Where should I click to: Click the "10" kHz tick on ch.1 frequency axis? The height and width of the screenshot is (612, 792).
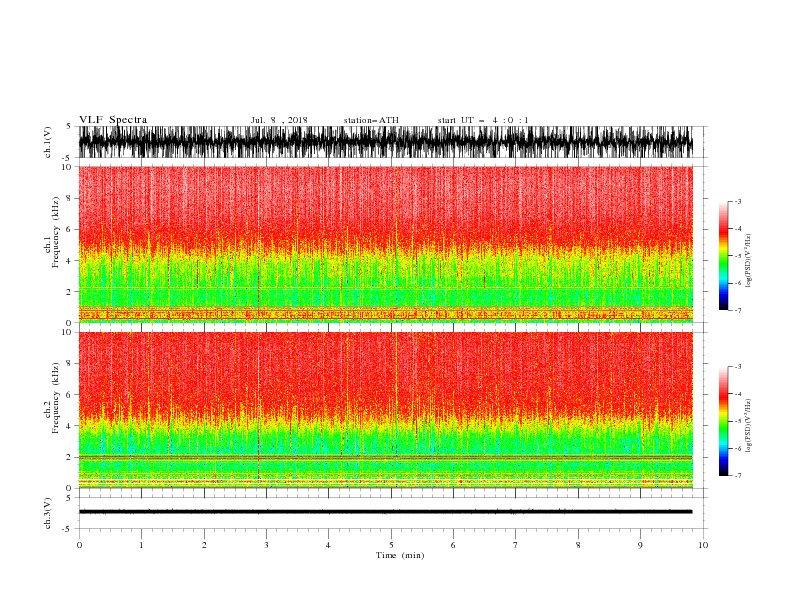67,167
